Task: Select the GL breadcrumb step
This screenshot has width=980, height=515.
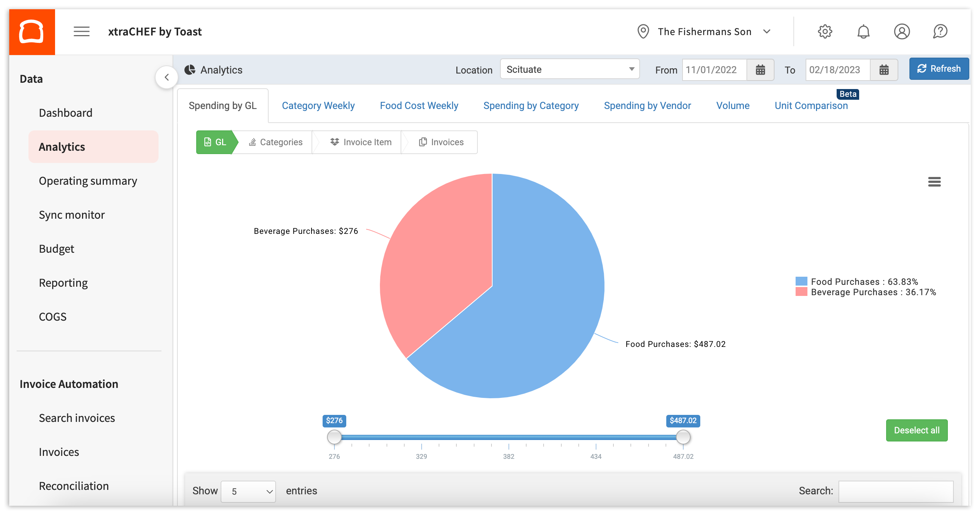Action: point(216,142)
